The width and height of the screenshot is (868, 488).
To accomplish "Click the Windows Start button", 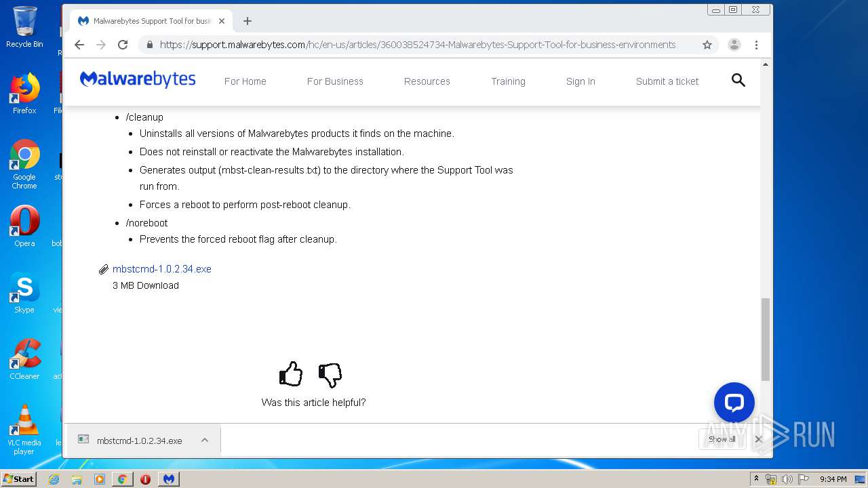I will pos(18,479).
